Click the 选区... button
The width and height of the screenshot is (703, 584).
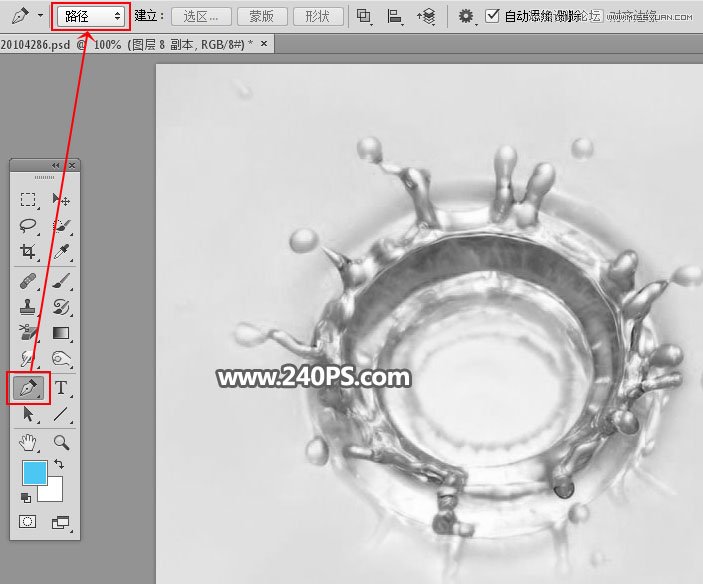pyautogui.click(x=201, y=17)
